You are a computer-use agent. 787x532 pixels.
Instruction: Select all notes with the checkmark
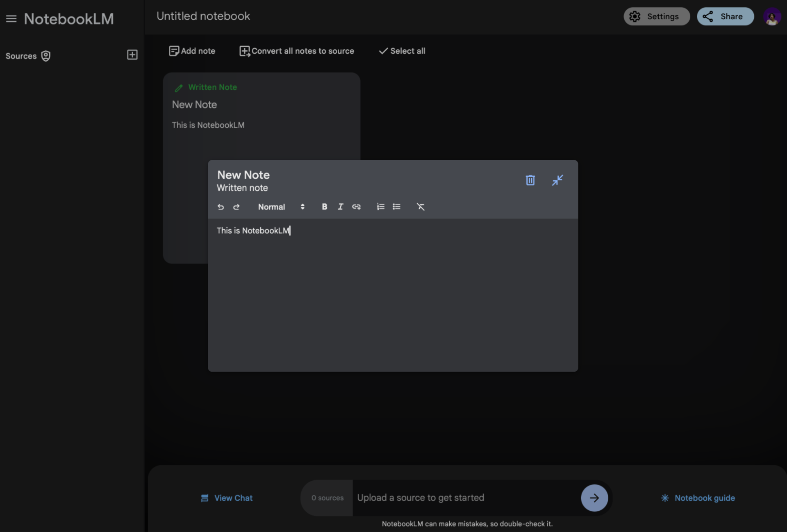pyautogui.click(x=402, y=51)
